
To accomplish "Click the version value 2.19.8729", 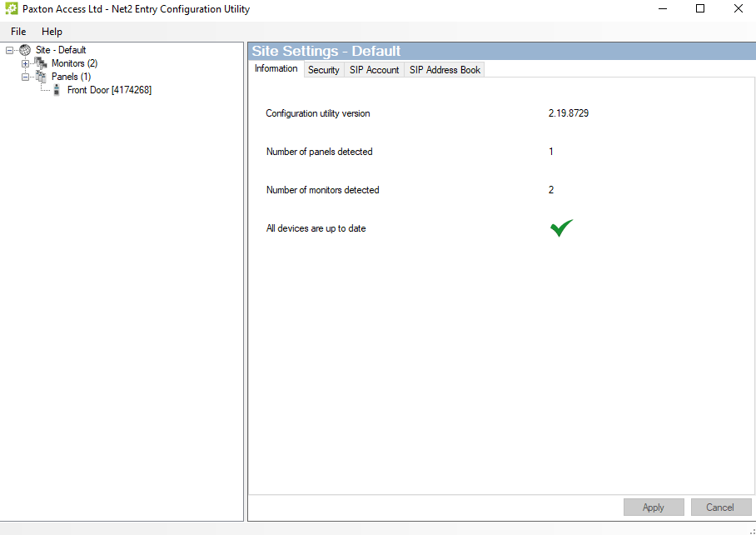I will (x=569, y=113).
